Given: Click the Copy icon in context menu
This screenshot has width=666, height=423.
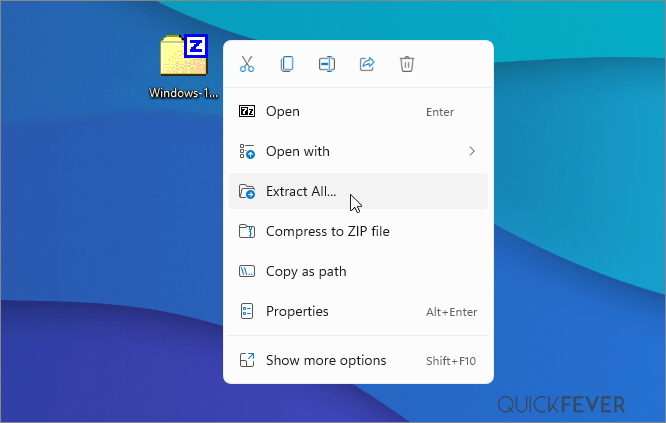Looking at the screenshot, I should 287,64.
